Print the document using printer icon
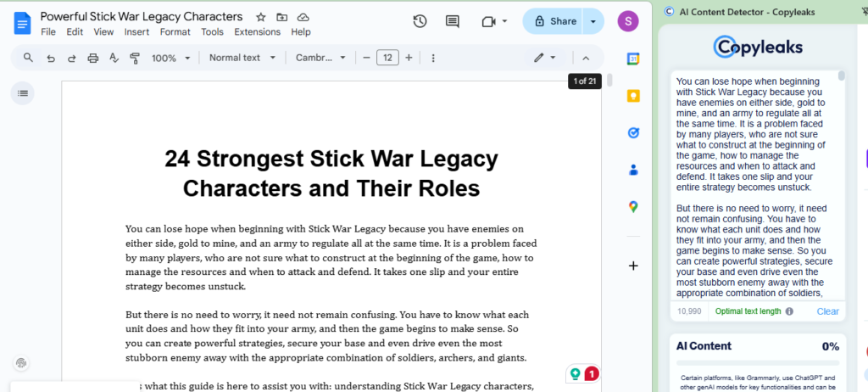Image resolution: width=868 pixels, height=392 pixels. (x=93, y=58)
